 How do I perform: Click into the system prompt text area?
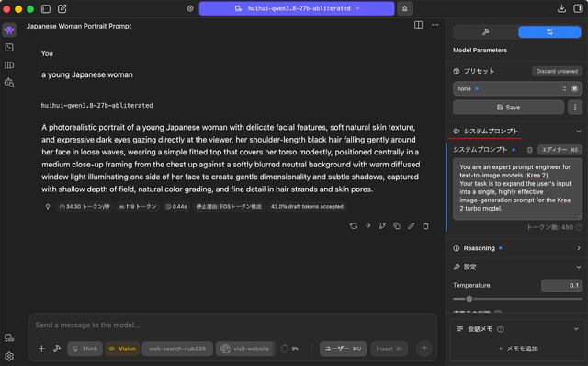(517, 189)
